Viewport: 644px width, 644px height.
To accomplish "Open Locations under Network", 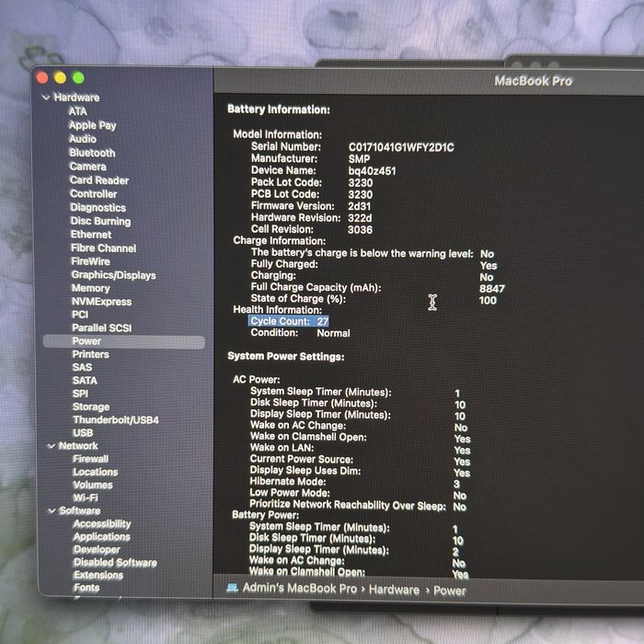I will coord(96,472).
